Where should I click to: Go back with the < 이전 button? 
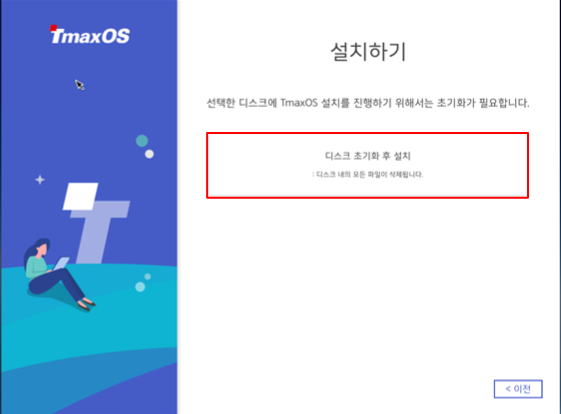[x=518, y=389]
